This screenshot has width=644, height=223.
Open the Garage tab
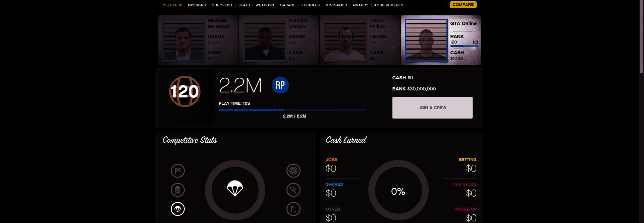[x=288, y=5]
